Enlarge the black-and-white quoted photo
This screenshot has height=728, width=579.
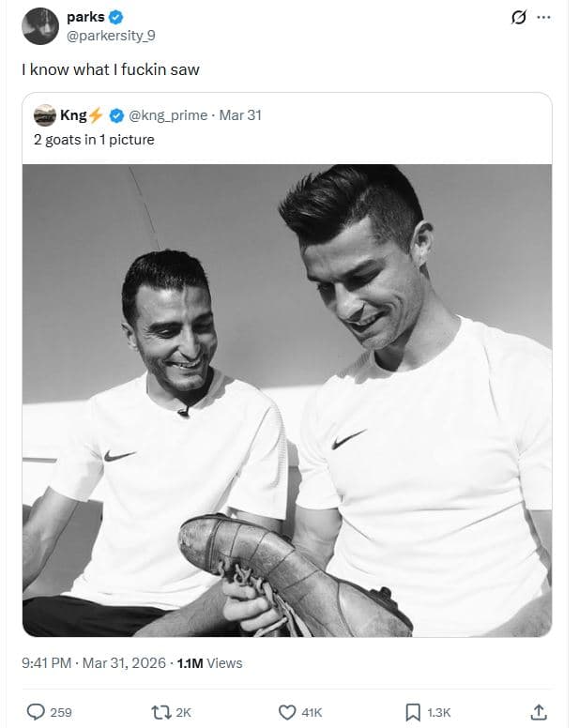[286, 400]
